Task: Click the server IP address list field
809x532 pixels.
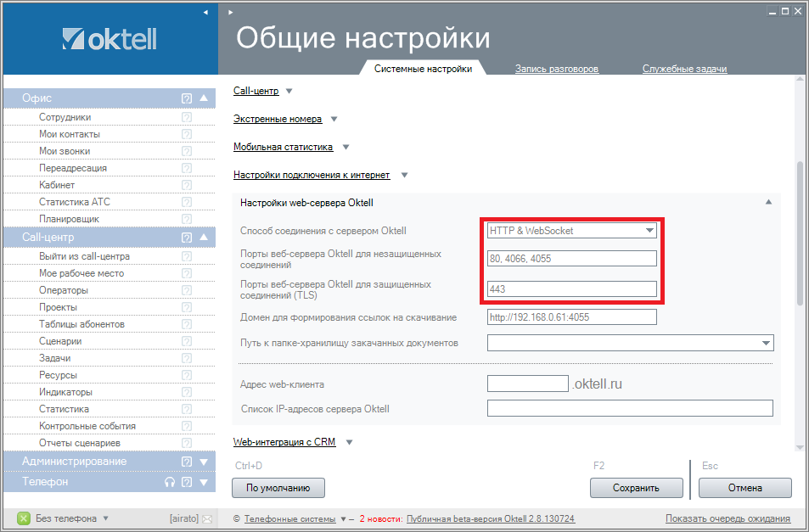Action: point(630,408)
